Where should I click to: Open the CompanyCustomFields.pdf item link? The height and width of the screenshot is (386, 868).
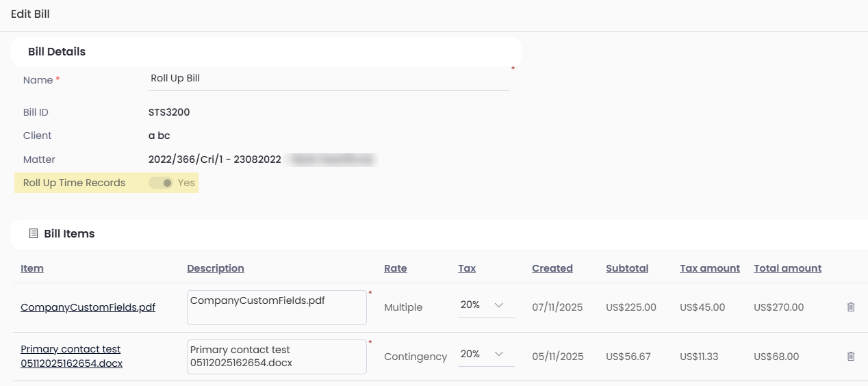click(x=88, y=308)
